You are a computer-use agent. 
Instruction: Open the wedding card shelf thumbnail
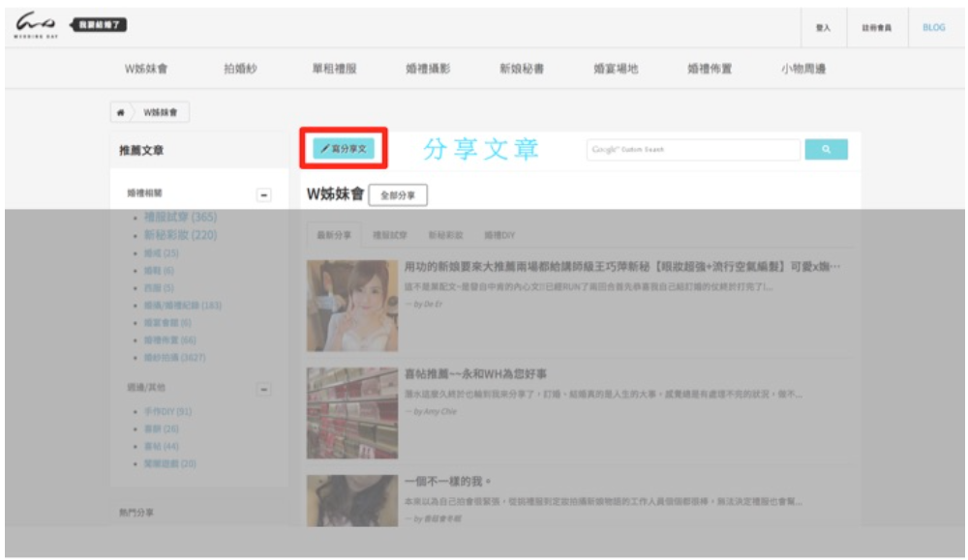click(352, 413)
